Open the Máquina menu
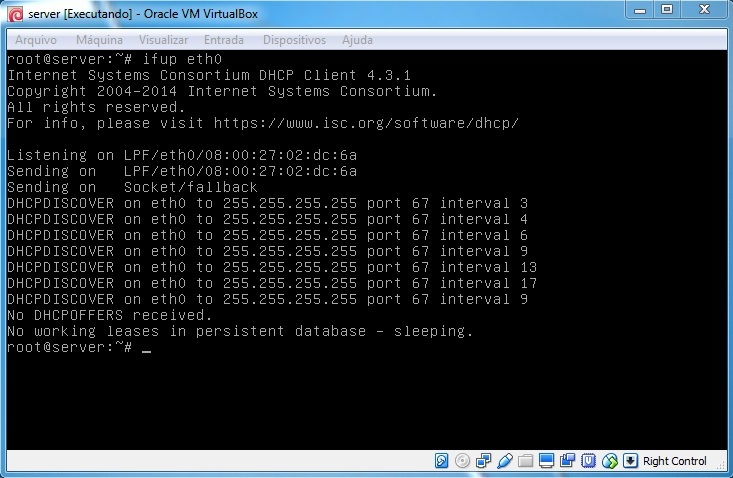This screenshot has width=733, height=478. click(99, 40)
